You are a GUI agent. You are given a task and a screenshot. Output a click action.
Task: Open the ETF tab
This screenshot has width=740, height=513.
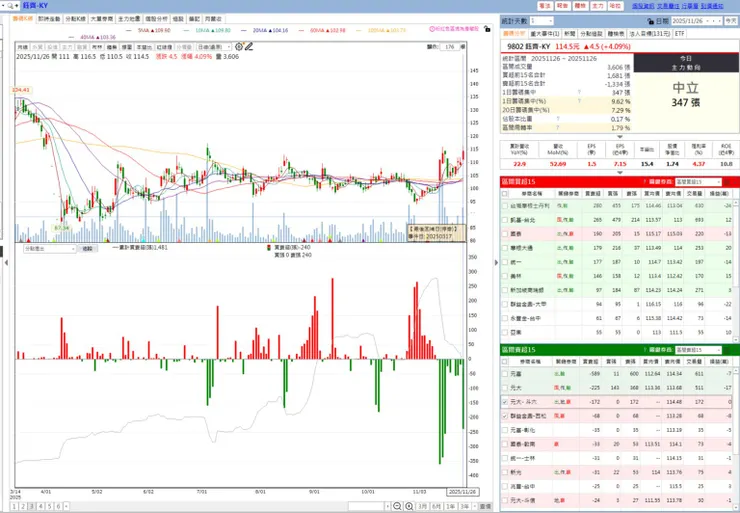[680, 34]
